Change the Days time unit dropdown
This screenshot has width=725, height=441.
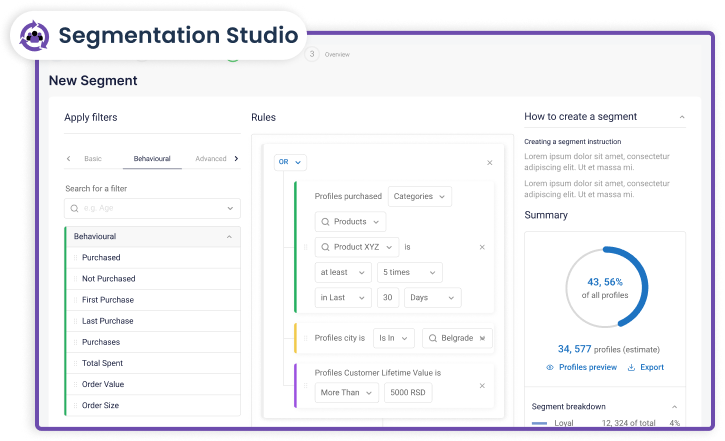(x=432, y=298)
